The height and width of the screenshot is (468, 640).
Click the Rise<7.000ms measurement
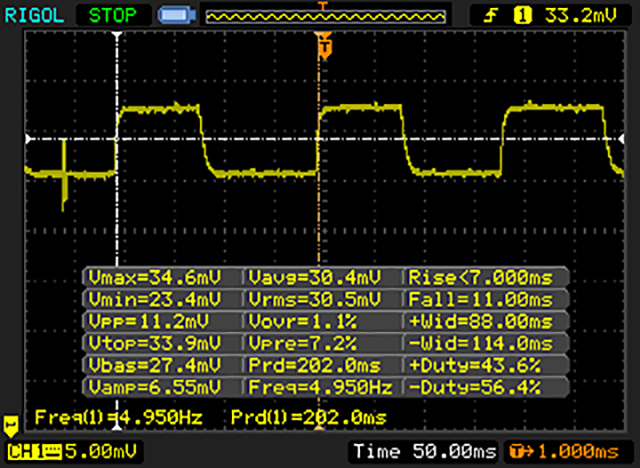click(480, 278)
